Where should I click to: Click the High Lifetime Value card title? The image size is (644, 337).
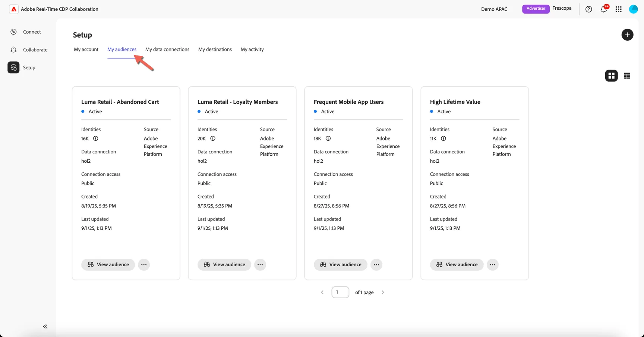pos(455,102)
